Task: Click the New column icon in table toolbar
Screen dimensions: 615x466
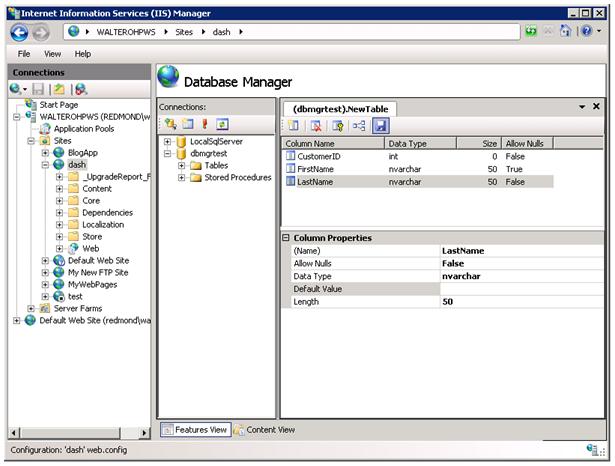Action: coord(294,126)
